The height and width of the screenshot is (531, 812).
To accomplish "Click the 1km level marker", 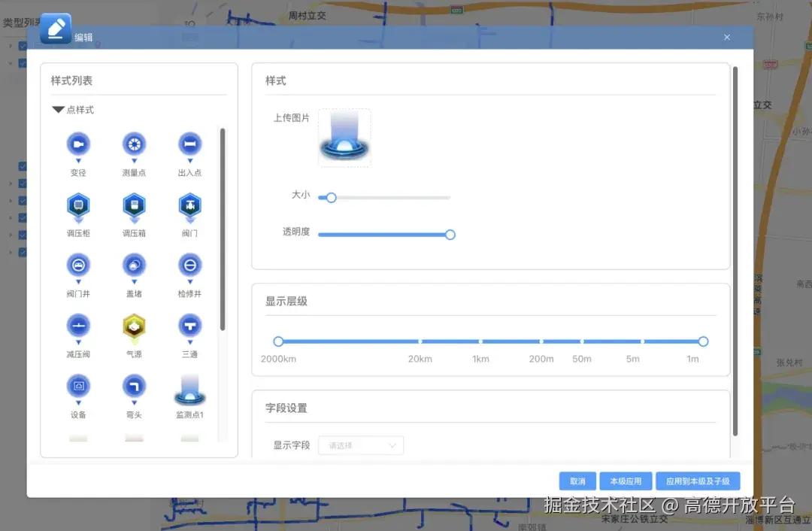I will click(x=480, y=341).
